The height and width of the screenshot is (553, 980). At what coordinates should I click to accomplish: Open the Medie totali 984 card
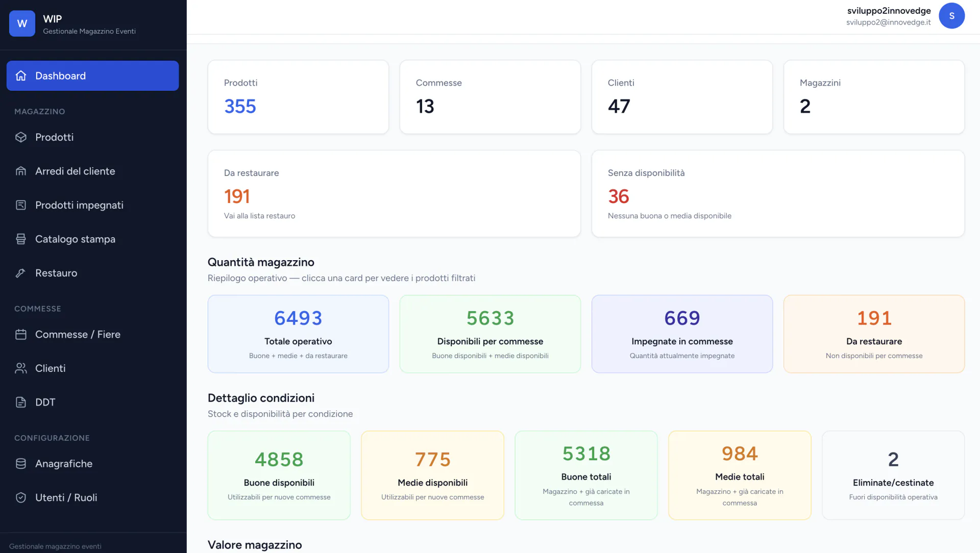740,475
